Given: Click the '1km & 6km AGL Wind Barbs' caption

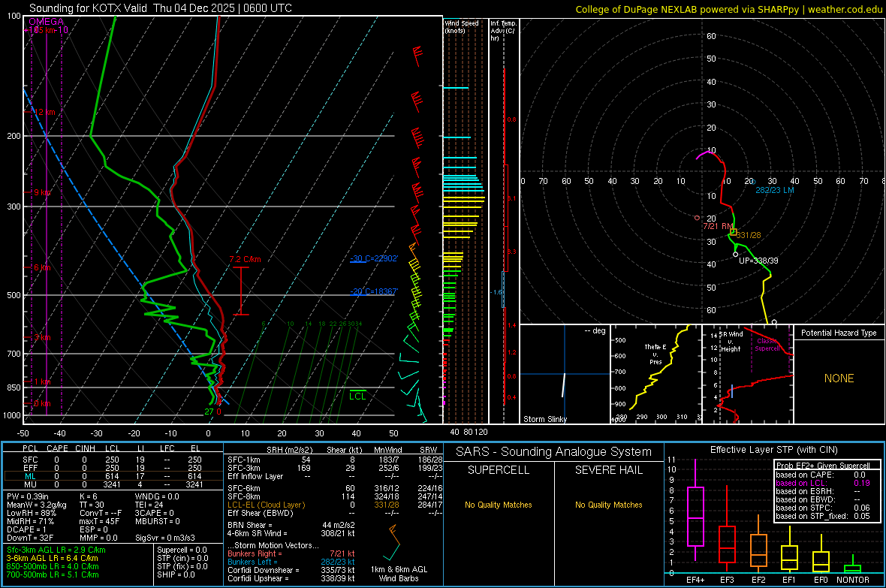Looking at the screenshot, I should click(399, 574).
